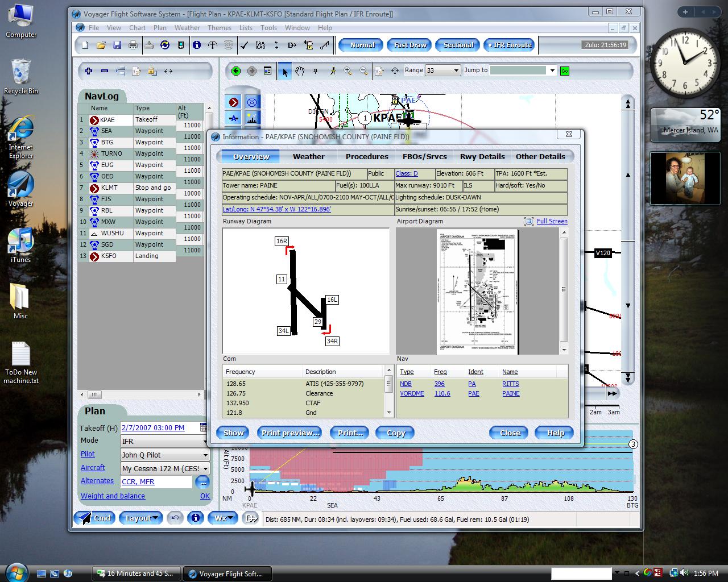Toggle the circled-X overlay icon above the map
728x582 pixels.
pos(252,102)
